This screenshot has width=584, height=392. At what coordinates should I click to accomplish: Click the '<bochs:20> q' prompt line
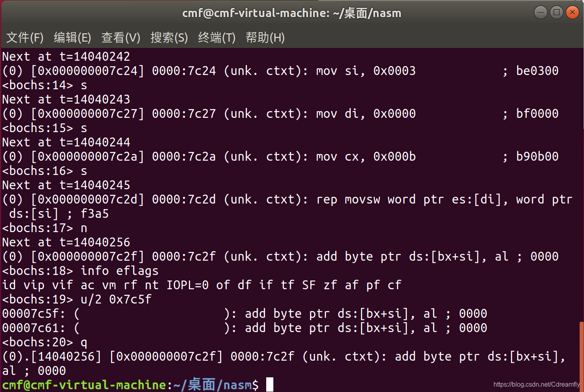(x=44, y=342)
